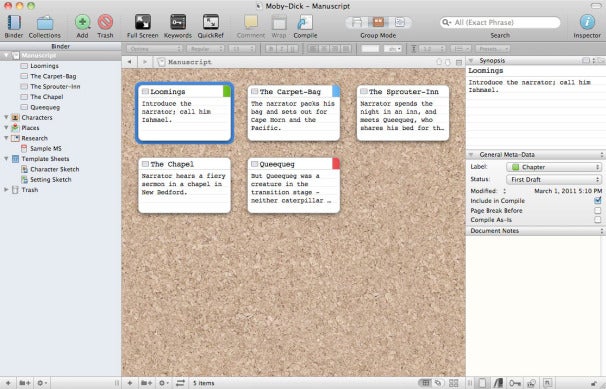The height and width of the screenshot is (389, 606).
Task: Select Character Sketch template sheet
Action: pos(54,169)
